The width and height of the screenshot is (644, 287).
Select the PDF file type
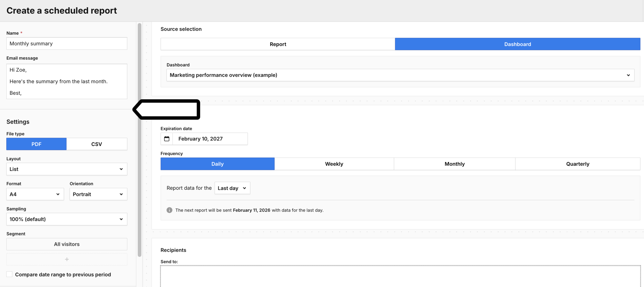[36, 144]
